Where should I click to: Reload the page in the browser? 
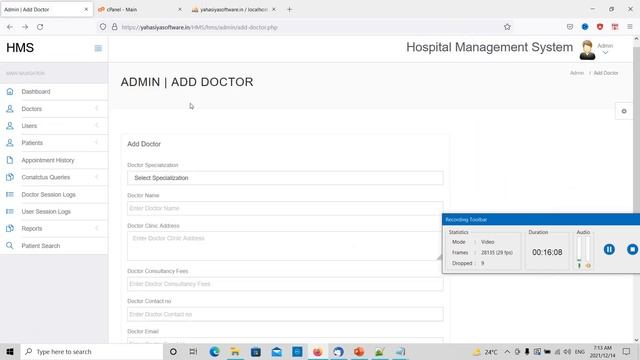tap(40, 27)
